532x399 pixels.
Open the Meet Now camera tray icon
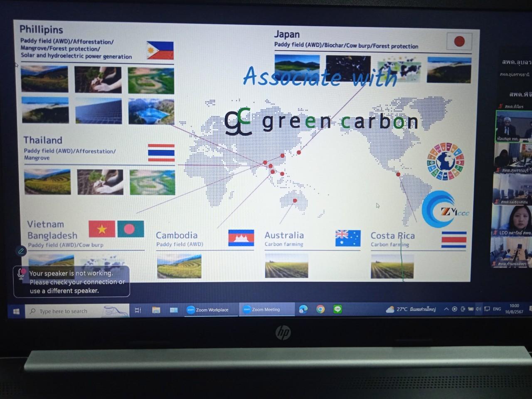(x=463, y=309)
